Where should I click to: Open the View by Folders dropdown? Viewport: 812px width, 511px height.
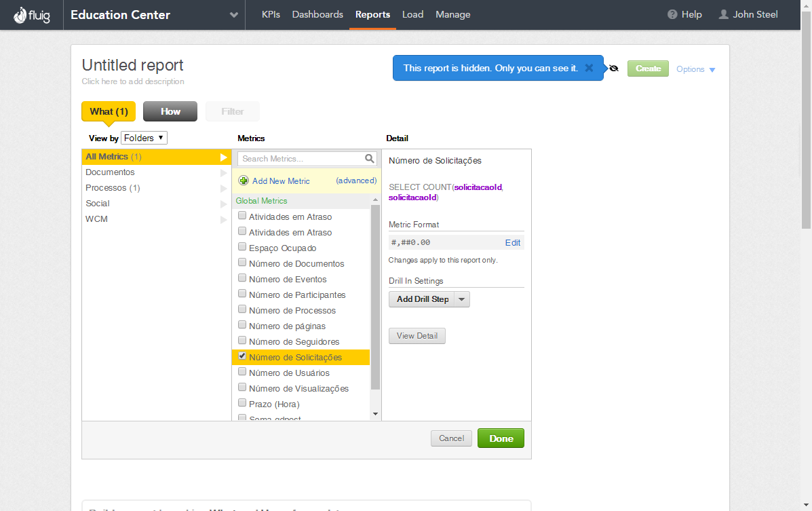144,138
